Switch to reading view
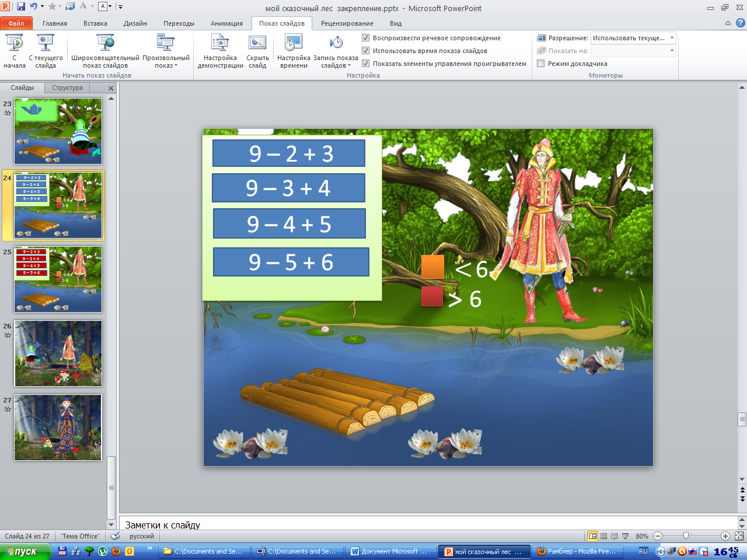Screen dimensions: 747x560 click(614, 536)
